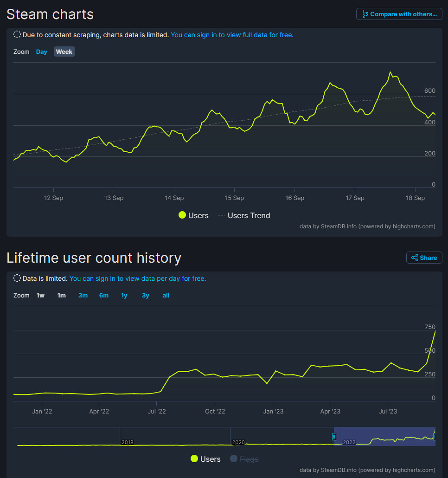448x478 pixels.
Task: Set lifetime chart zoom to 1w
Action: (x=41, y=295)
